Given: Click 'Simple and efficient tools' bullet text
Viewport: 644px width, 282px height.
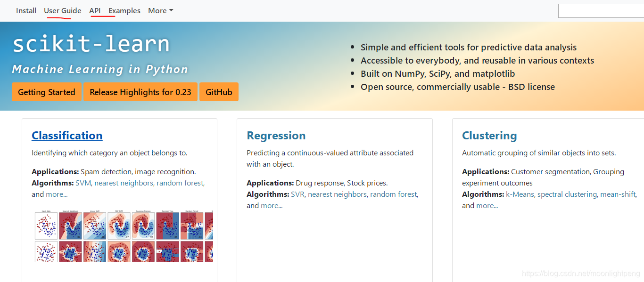Looking at the screenshot, I should pyautogui.click(x=469, y=47).
